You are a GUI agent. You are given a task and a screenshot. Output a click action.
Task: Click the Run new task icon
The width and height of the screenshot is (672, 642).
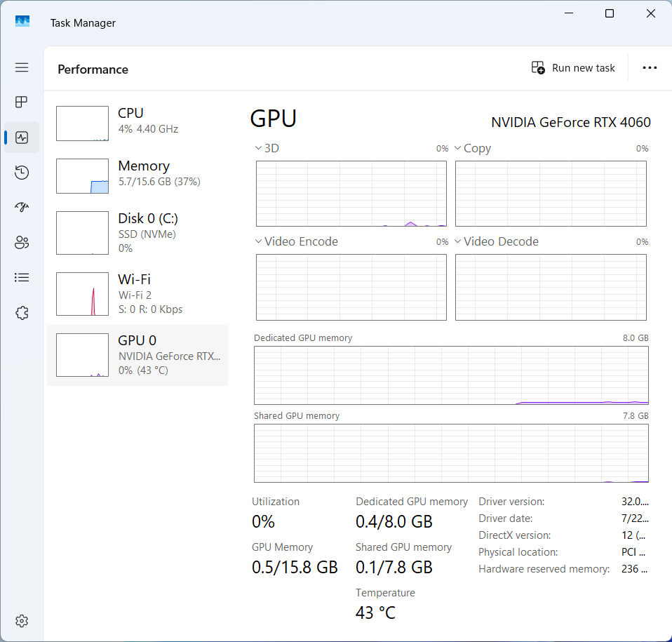pos(538,68)
